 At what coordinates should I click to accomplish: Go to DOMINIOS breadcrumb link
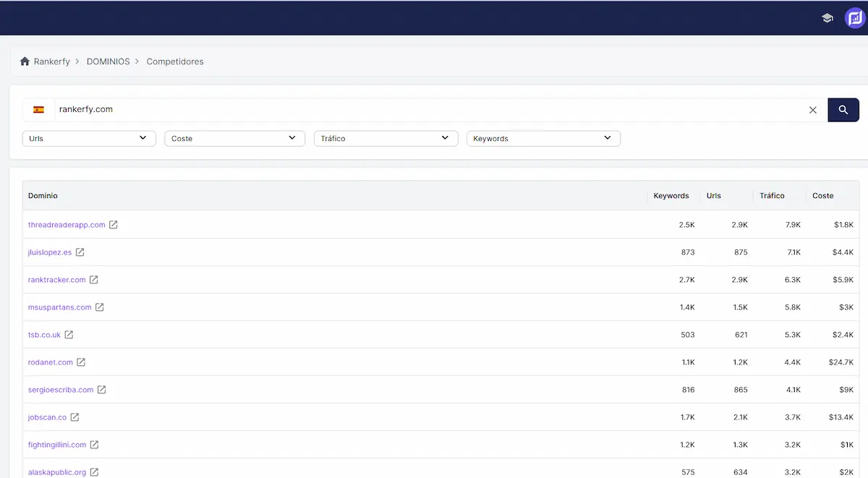coord(109,61)
